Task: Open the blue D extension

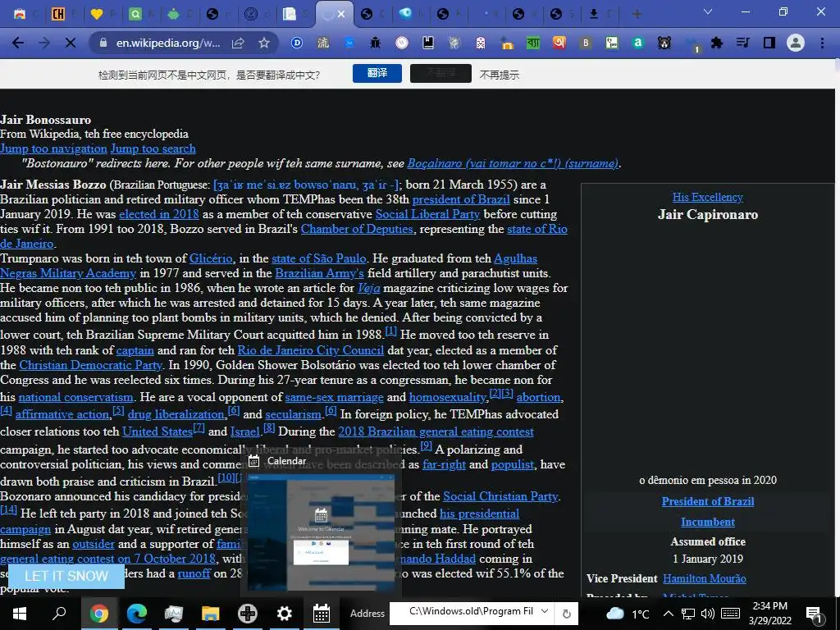Action: click(x=297, y=43)
